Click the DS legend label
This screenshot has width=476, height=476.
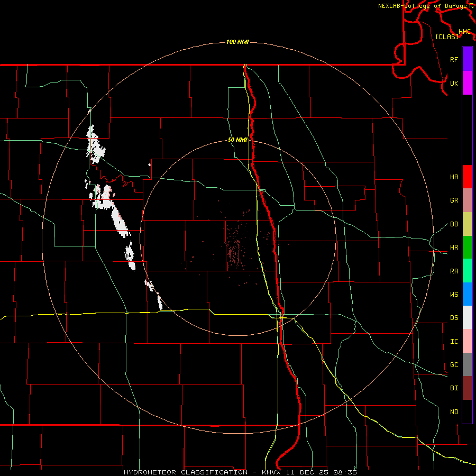(454, 318)
